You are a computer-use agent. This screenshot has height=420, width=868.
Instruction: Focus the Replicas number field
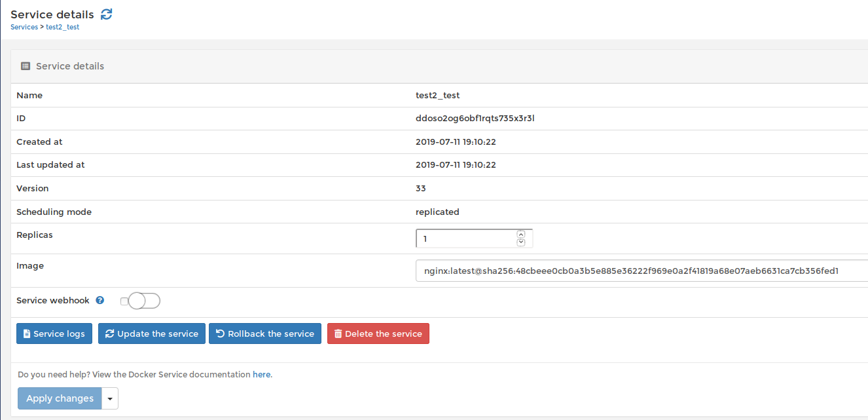(x=474, y=239)
